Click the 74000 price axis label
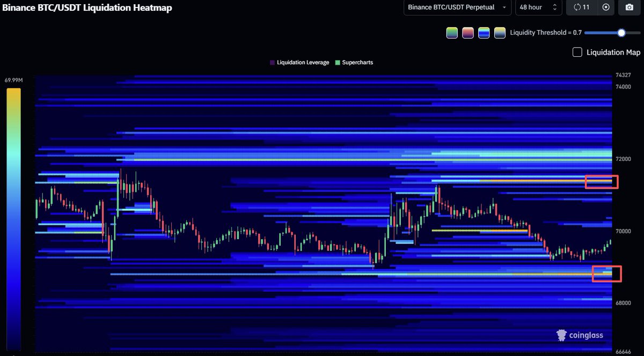644x356 pixels. (x=623, y=87)
